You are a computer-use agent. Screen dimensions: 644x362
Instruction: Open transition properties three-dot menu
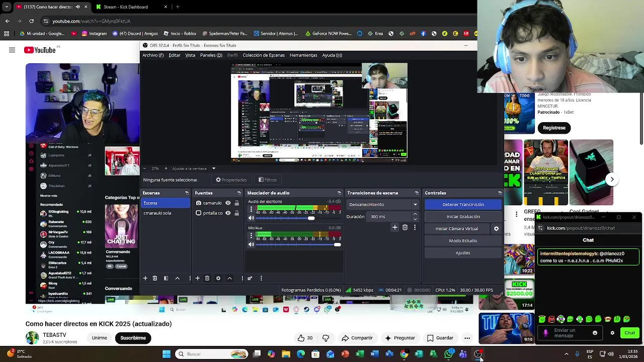pyautogui.click(x=415, y=228)
